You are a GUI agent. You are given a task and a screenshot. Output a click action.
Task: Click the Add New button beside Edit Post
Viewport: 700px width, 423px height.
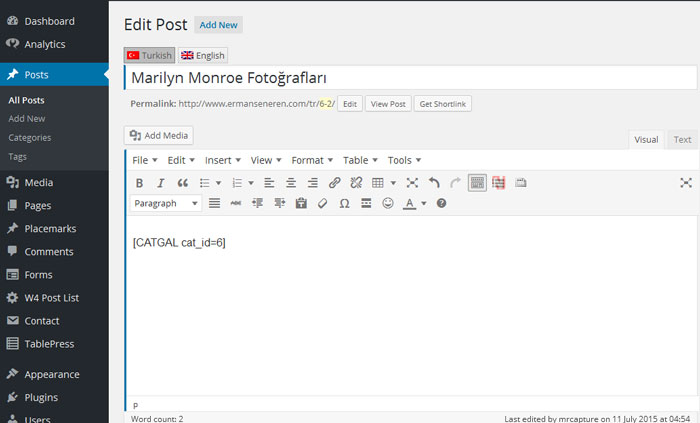218,25
